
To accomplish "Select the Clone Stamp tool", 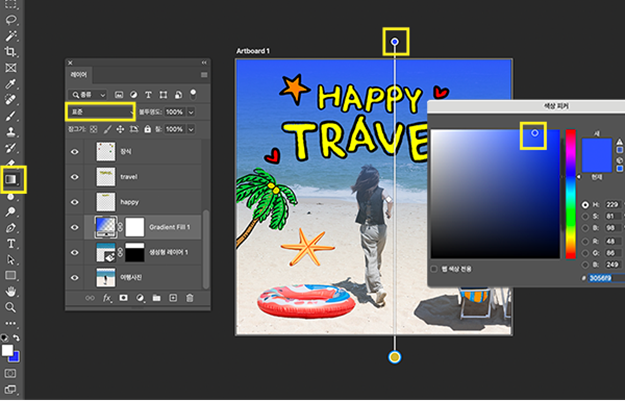I will click(11, 132).
